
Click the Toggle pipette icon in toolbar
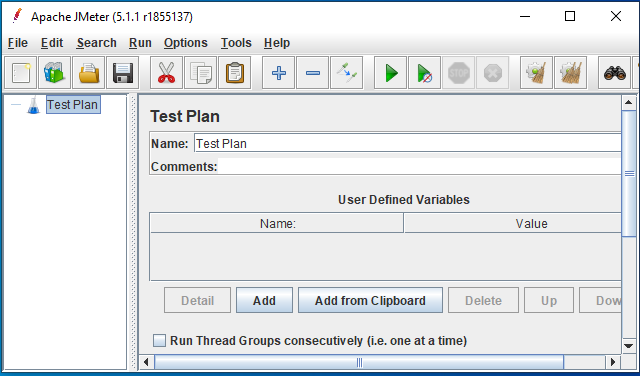coord(347,73)
